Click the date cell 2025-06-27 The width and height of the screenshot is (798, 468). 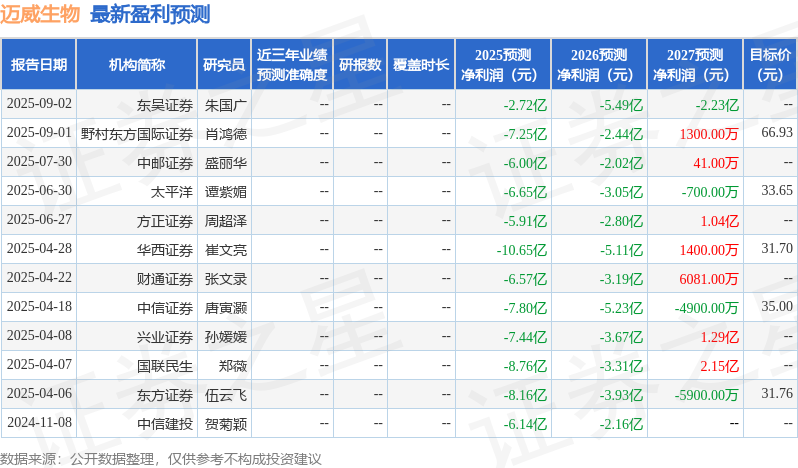(x=39, y=220)
